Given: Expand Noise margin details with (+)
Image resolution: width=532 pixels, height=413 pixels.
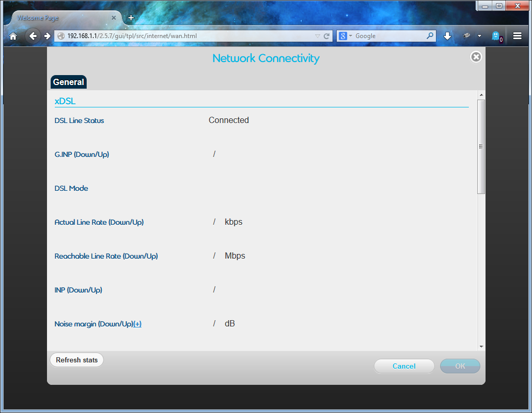Looking at the screenshot, I should tap(137, 324).
